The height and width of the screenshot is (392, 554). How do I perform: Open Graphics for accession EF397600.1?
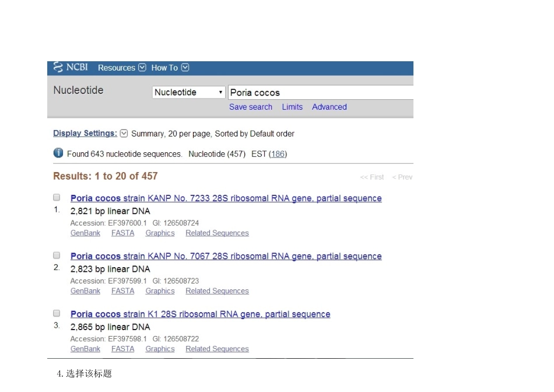tap(160, 233)
